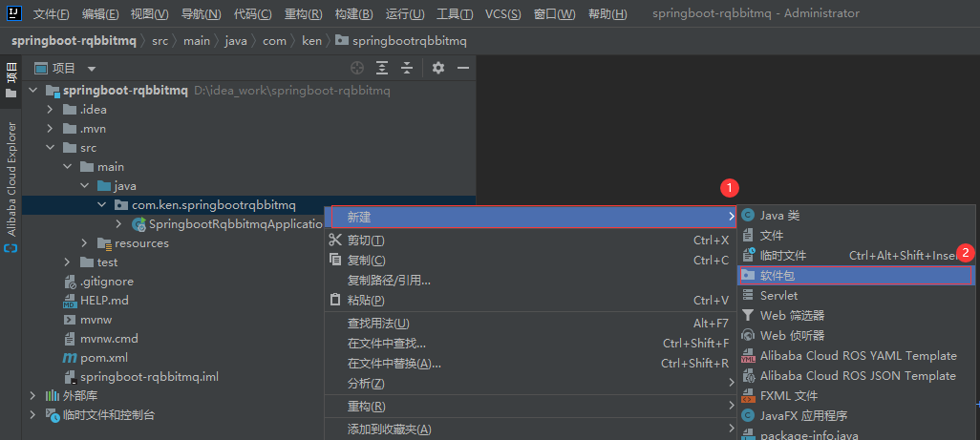The image size is (980, 440).
Task: Click the FXML 文件 icon
Action: pyautogui.click(x=748, y=396)
